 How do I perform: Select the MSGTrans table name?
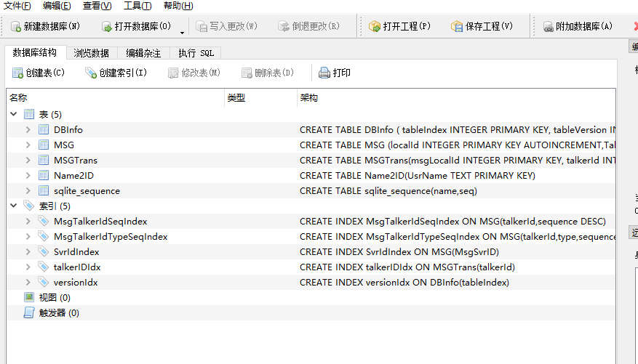click(76, 160)
